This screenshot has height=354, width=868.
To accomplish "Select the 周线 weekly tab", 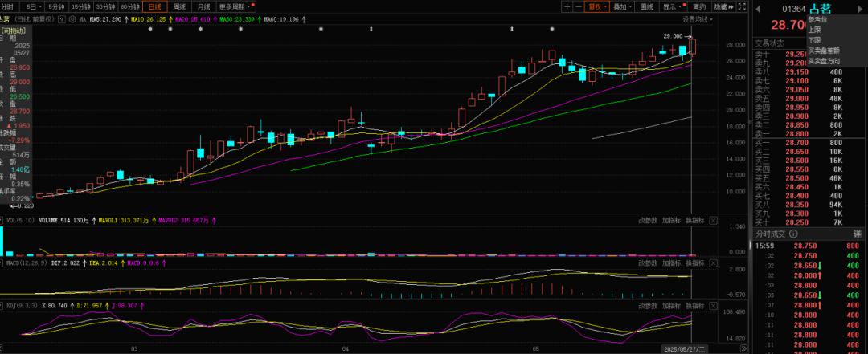I will (x=178, y=6).
